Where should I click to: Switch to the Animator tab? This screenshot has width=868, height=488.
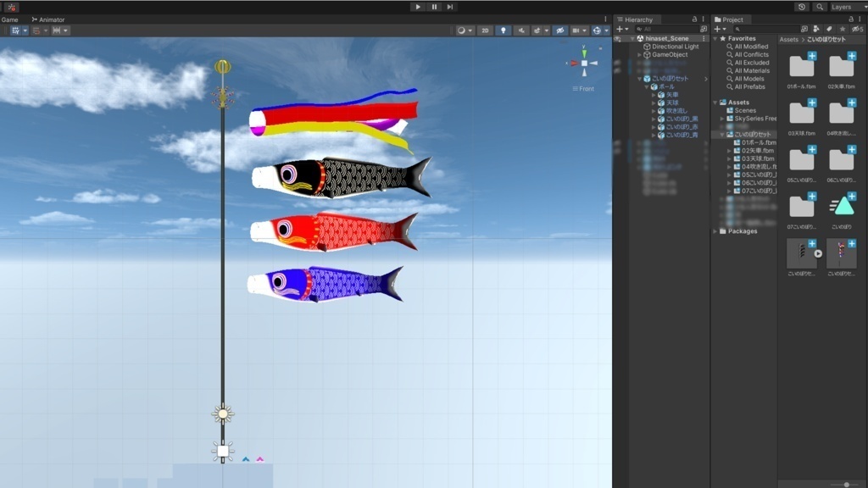pos(49,19)
